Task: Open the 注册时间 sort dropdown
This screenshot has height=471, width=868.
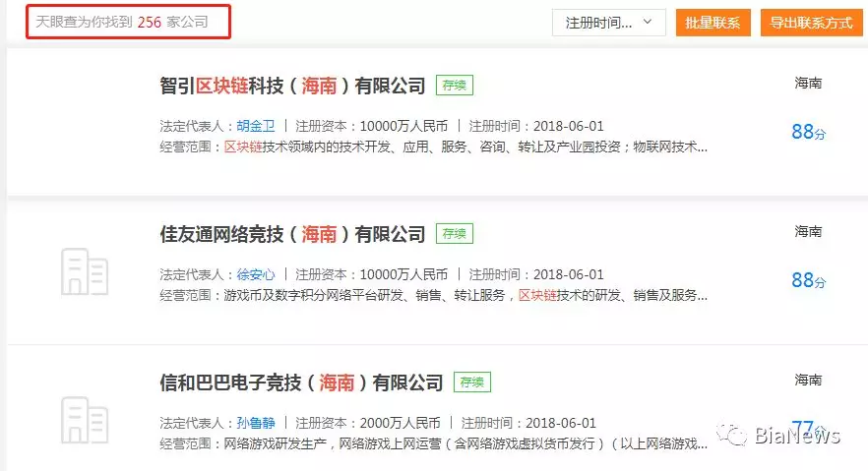Action: pyautogui.click(x=608, y=23)
